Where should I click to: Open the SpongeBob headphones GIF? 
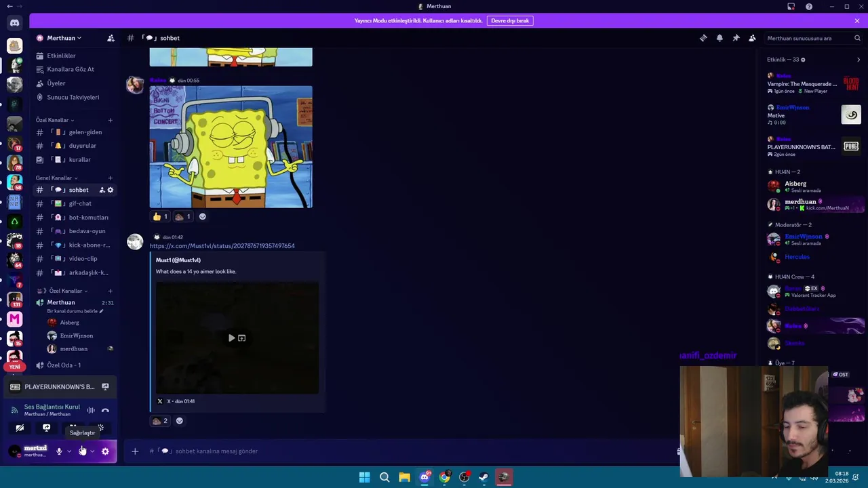tap(231, 146)
